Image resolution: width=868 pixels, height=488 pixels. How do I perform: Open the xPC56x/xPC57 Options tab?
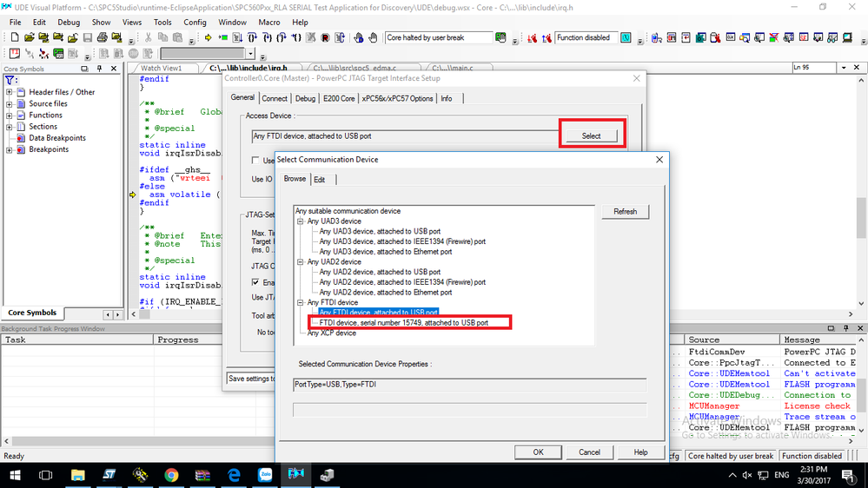[x=397, y=98]
